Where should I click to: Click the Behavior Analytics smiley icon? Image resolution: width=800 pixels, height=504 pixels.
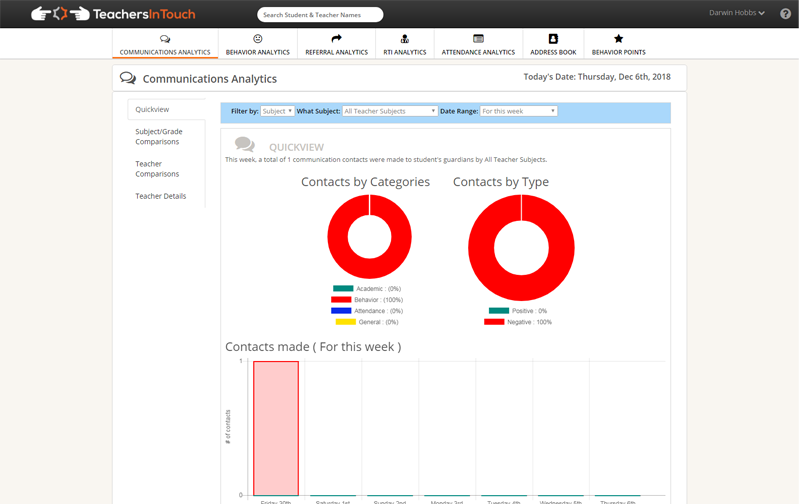(x=257, y=39)
